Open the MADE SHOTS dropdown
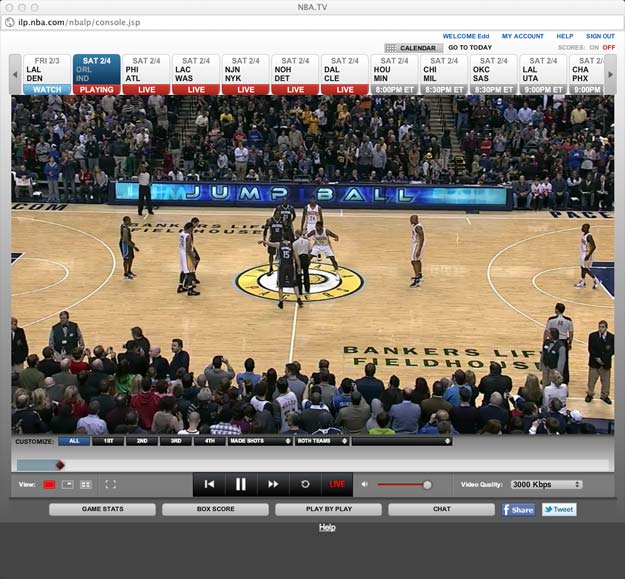Viewport: 625px width, 579px height. [x=260, y=441]
